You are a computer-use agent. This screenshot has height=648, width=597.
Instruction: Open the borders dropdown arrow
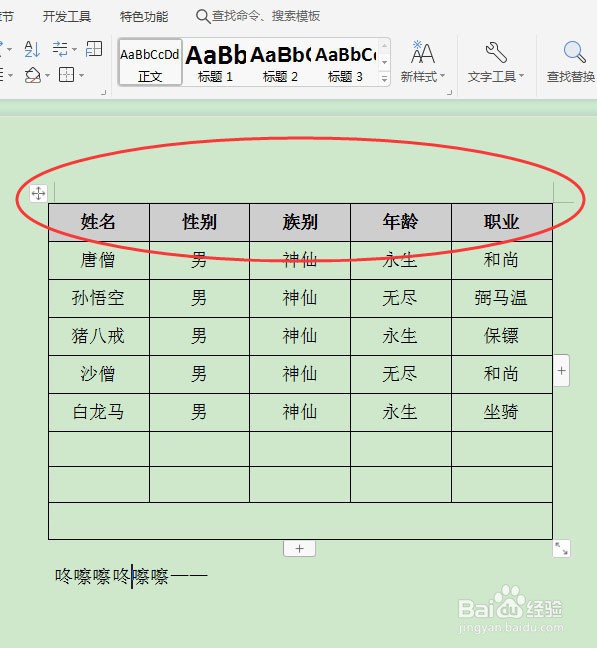click(x=81, y=76)
